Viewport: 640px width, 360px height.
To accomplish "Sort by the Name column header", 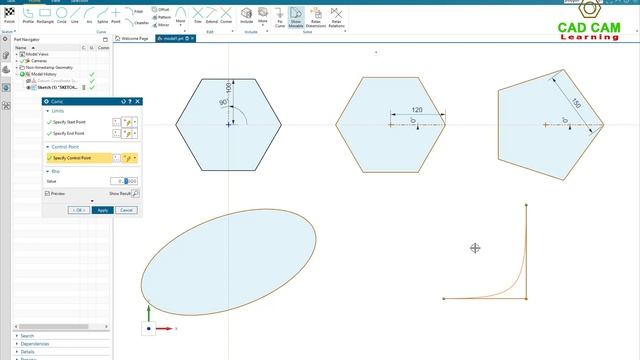I will click(21, 48).
